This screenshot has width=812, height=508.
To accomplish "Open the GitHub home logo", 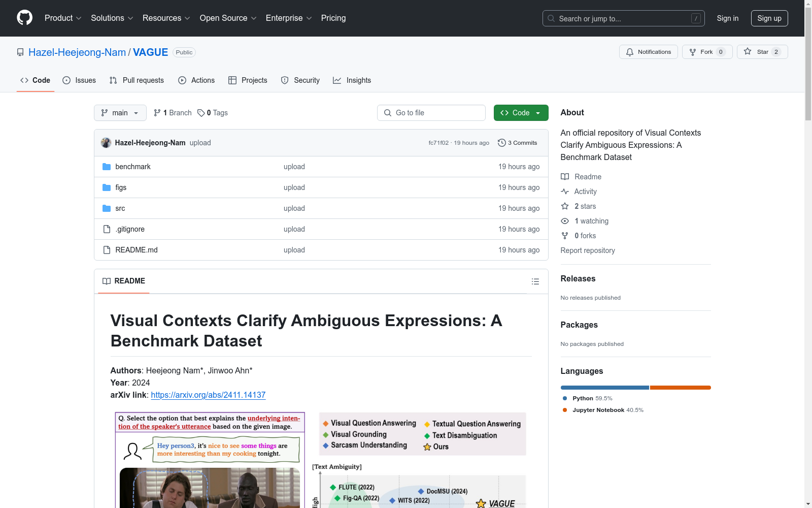I will tap(24, 18).
